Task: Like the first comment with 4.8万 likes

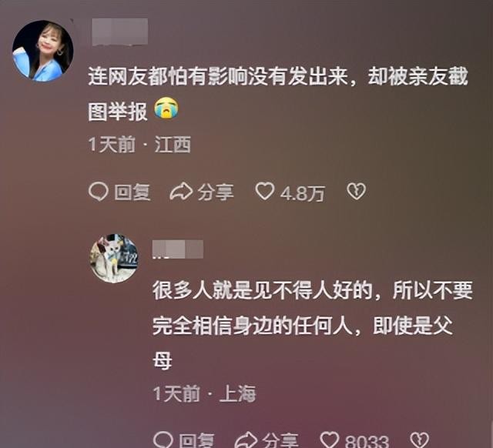Action: coord(264,192)
